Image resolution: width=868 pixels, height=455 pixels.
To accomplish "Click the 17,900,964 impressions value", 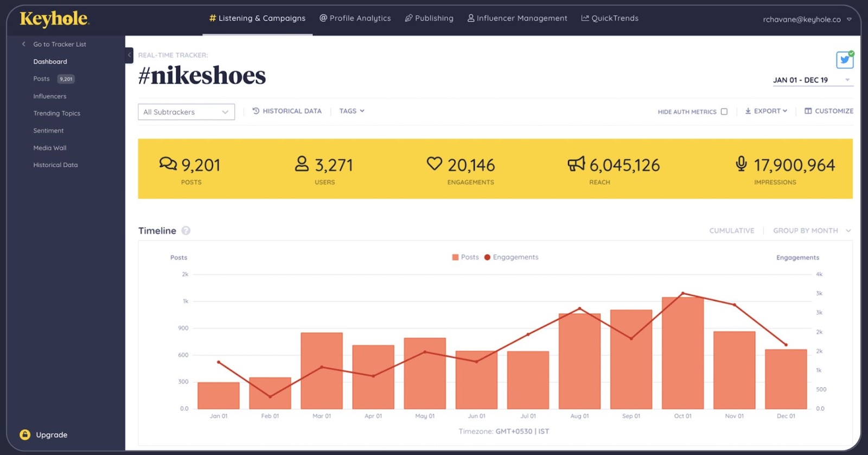I will [x=794, y=165].
